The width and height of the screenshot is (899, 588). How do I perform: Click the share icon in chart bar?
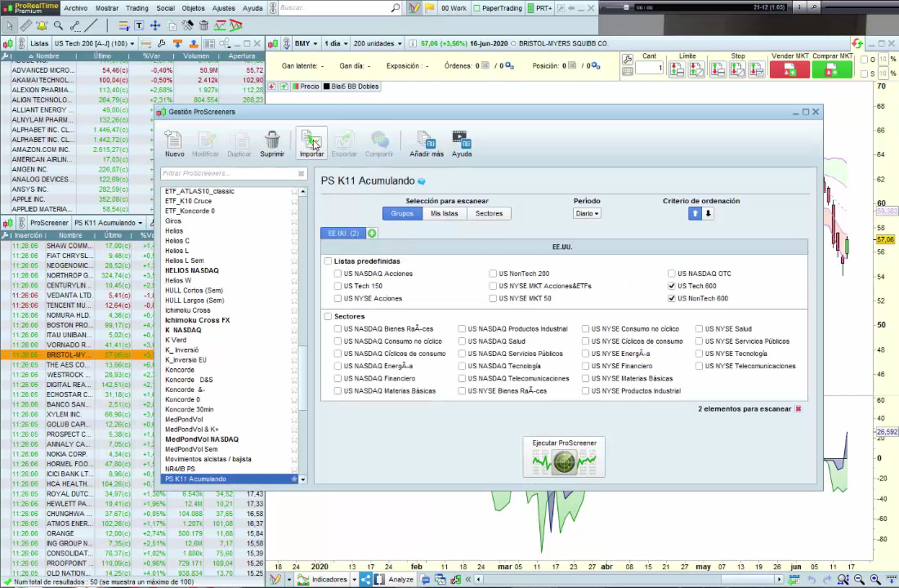[365, 579]
